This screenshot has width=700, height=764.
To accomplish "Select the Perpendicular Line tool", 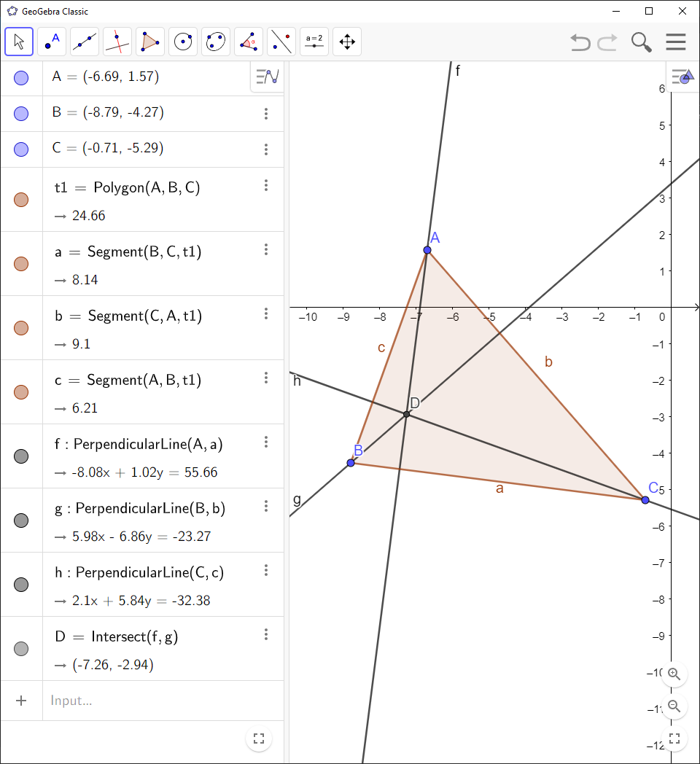I will pyautogui.click(x=117, y=42).
